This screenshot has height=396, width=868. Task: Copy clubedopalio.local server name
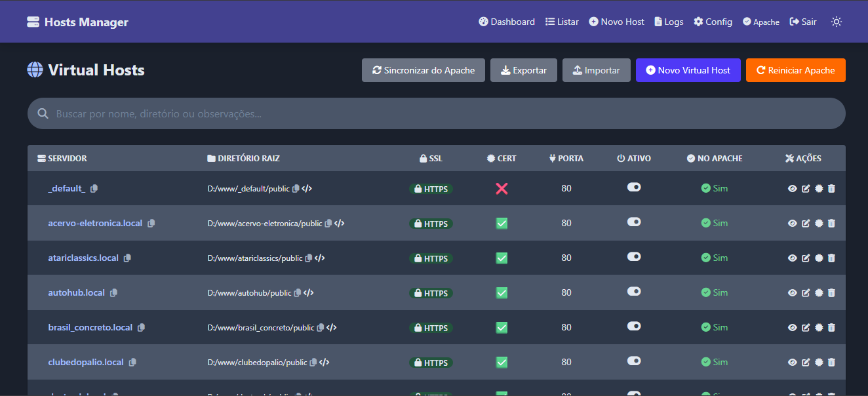coord(132,363)
